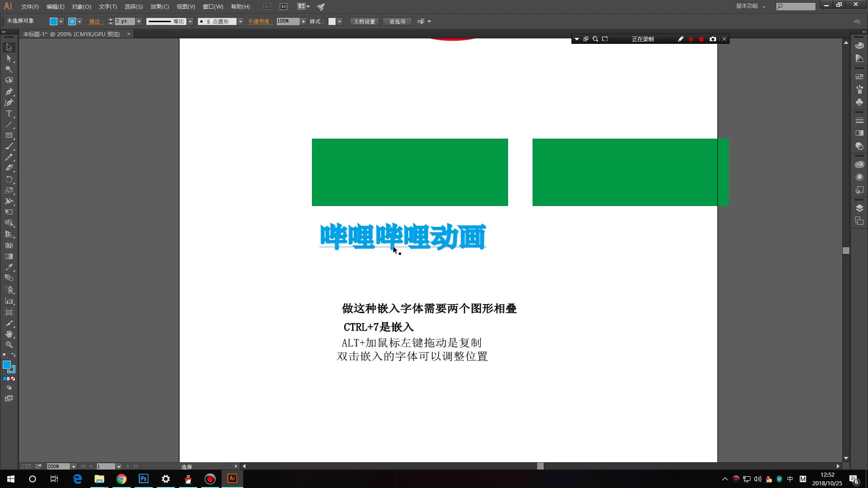Select the Line Segment tool
Viewport: 868px width, 488px height.
pos(9,124)
